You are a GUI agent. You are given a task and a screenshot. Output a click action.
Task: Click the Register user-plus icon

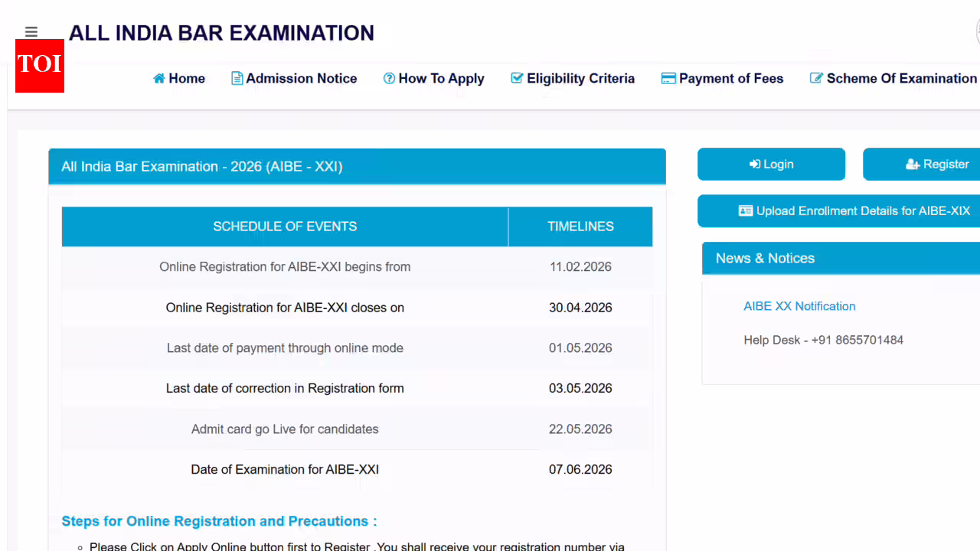pyautogui.click(x=913, y=164)
